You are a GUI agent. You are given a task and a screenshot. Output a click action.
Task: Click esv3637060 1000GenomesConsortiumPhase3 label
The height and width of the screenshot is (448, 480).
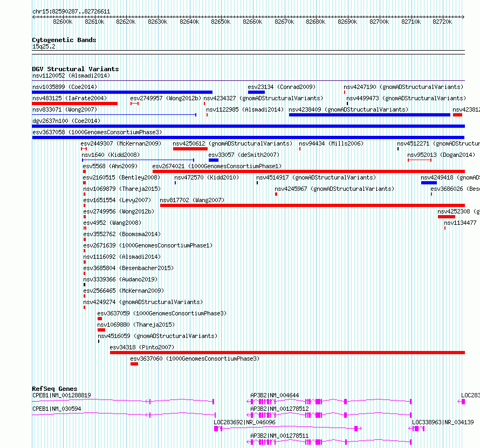pyautogui.click(x=195, y=359)
